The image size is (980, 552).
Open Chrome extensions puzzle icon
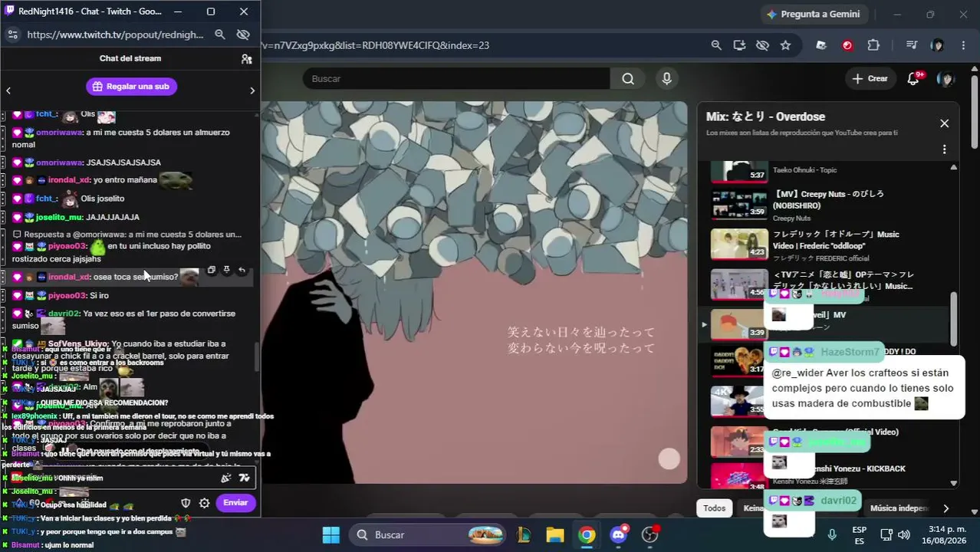[873, 45]
